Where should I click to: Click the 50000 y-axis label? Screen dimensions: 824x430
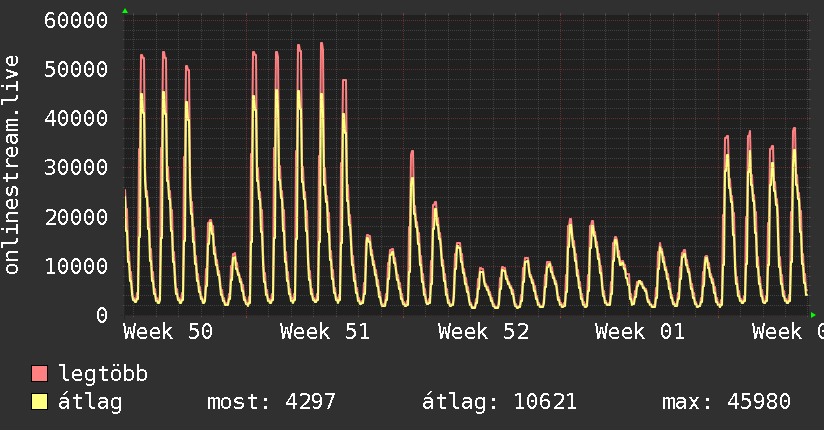76,69
